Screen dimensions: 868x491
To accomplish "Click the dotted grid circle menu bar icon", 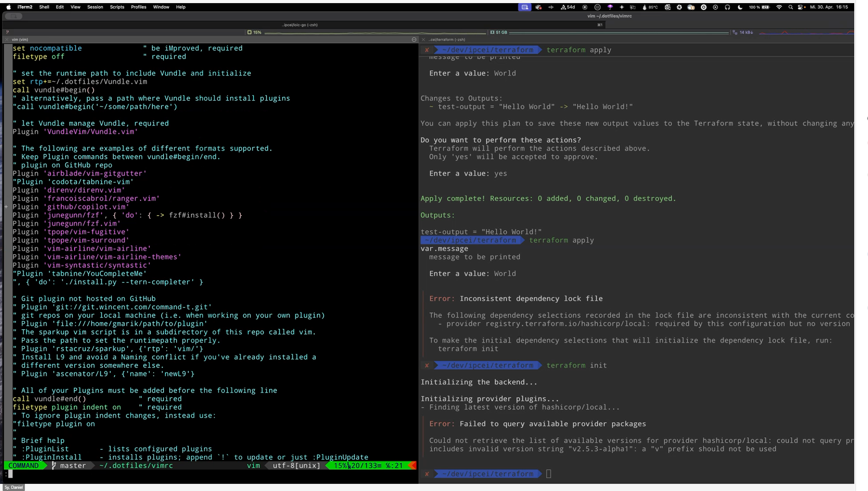I will click(597, 7).
